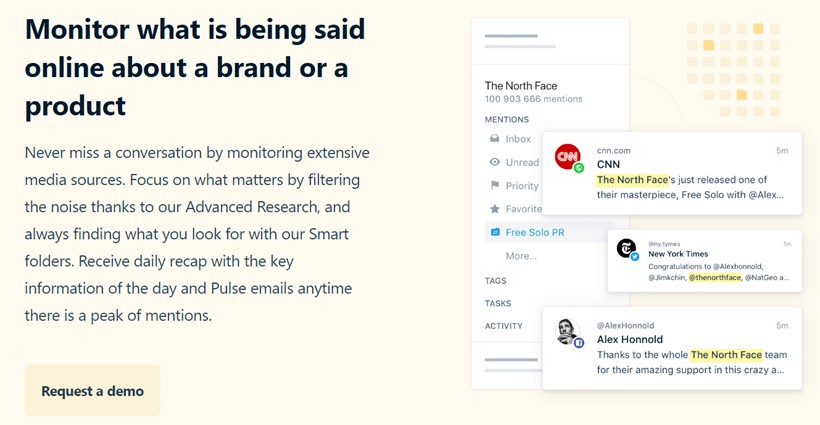Select the Free Solo PR folder
Screen dimensions: 820x425
tap(549, 232)
